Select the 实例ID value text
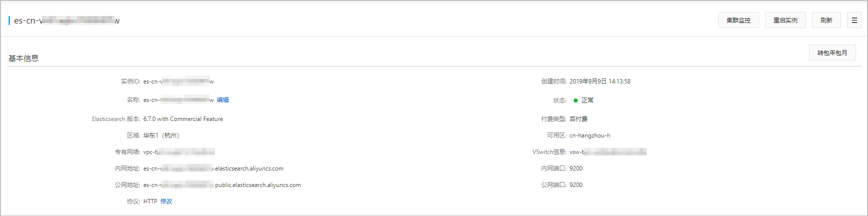Image resolution: width=868 pixels, height=216 pixels. (178, 81)
